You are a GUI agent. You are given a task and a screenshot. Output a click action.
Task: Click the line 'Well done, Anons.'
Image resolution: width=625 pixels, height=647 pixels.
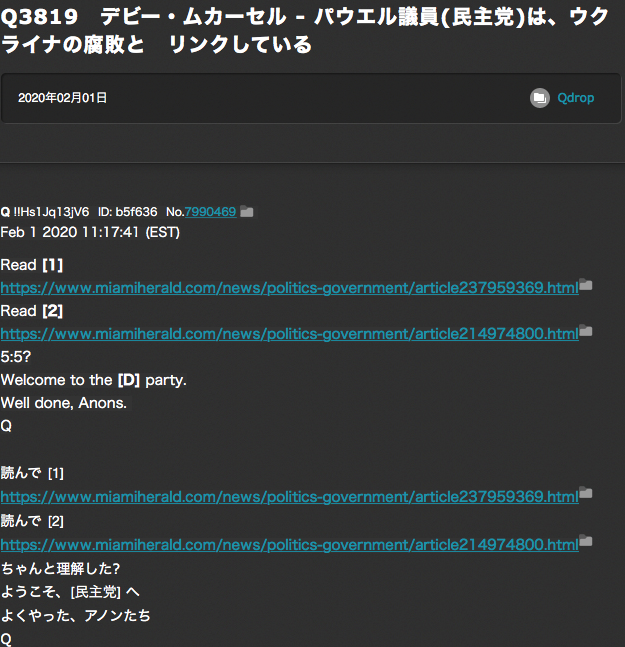(64, 403)
